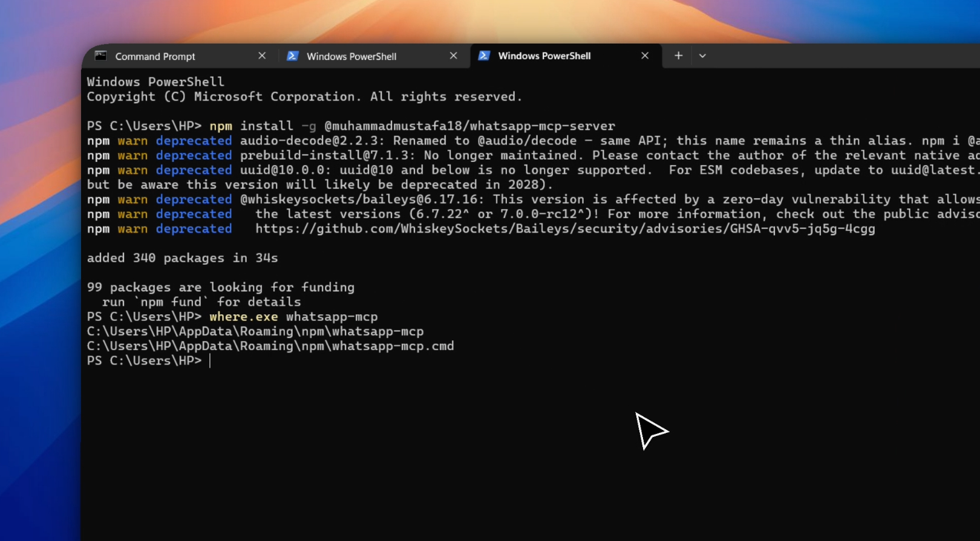980x541 pixels.
Task: Click the npm\whatsapp-mcp path without extension
Action: (x=255, y=331)
